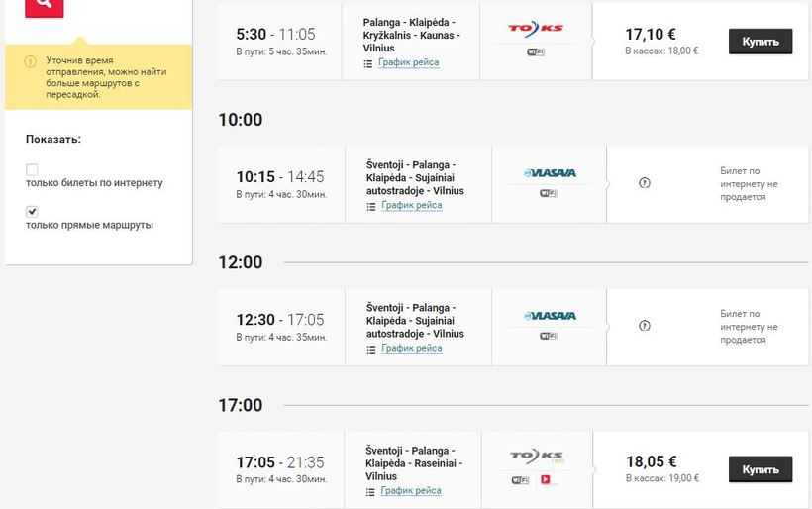Click the WiFi icon on 5:30 trip
812x509 pixels.
point(536,51)
